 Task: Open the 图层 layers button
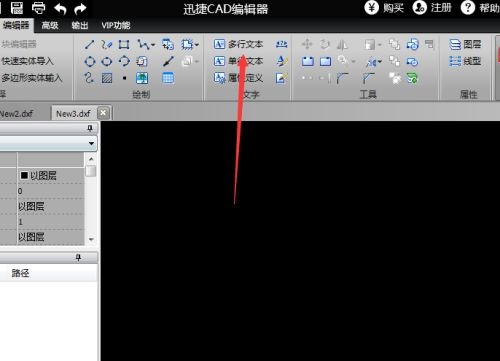[465, 44]
